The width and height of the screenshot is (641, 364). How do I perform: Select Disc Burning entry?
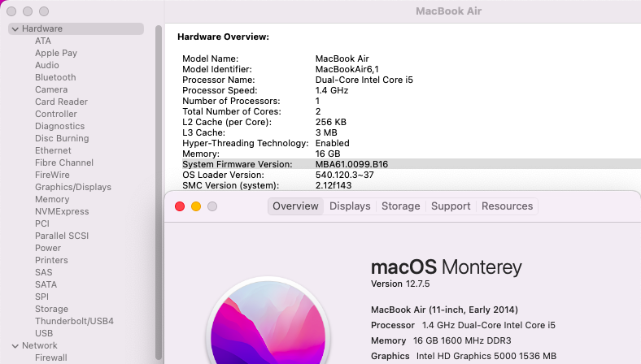62,138
